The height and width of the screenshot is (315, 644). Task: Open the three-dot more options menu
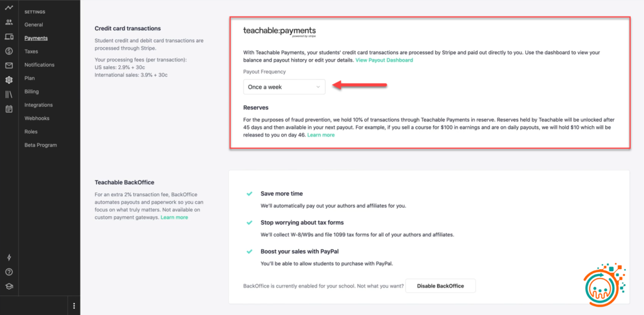[74, 306]
